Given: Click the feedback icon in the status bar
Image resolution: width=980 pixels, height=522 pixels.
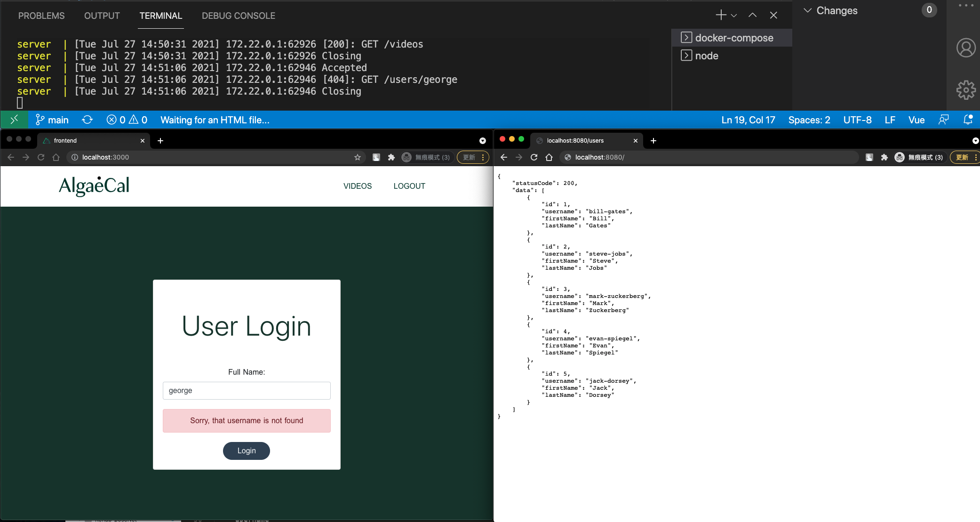Looking at the screenshot, I should click(x=943, y=120).
